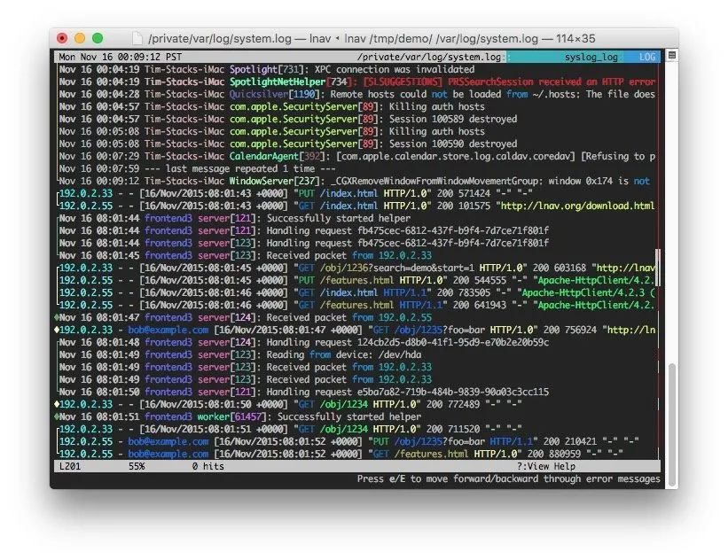Viewport: 728px width, 560px height.
Task: Click the yellow minimize window button
Action: point(80,38)
